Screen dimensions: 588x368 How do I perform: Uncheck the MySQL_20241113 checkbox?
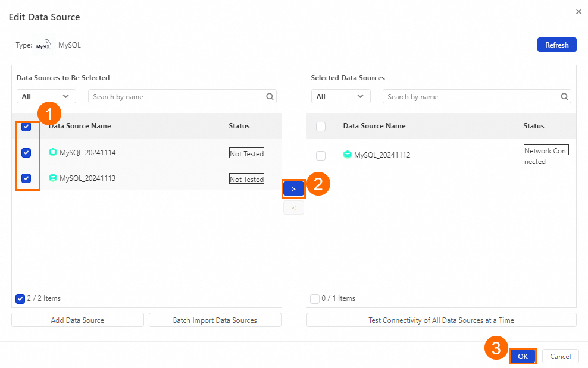click(26, 178)
